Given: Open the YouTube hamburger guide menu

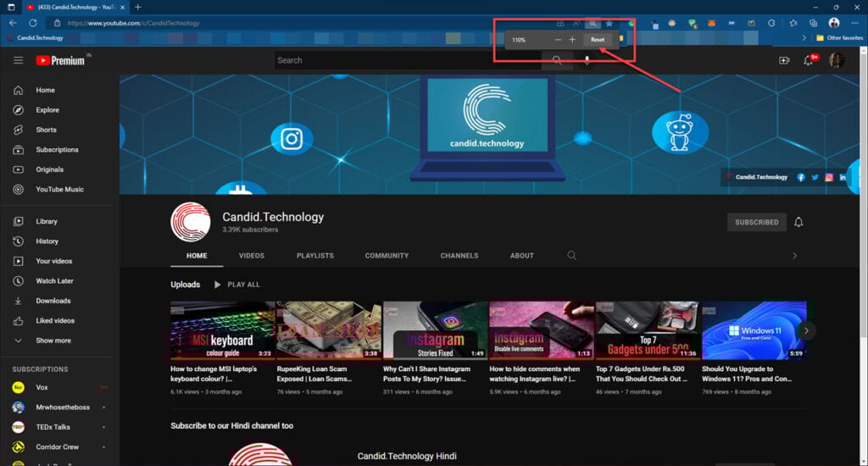Looking at the screenshot, I should coord(19,60).
